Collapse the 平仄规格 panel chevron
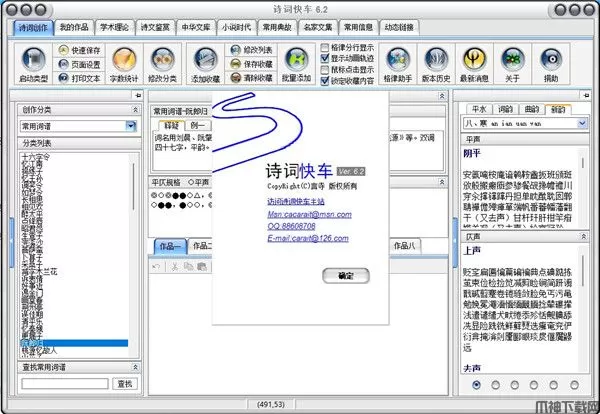The width and height of the screenshot is (600, 414). 442,182
